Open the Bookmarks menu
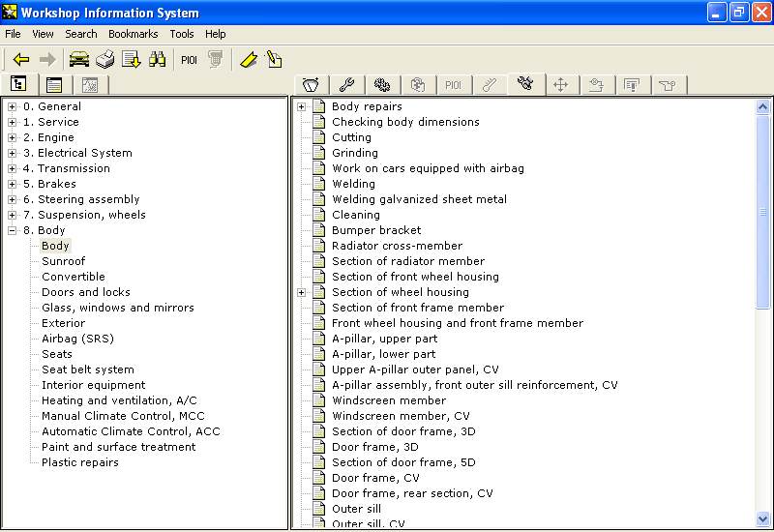This screenshot has width=774, height=532. [x=134, y=34]
